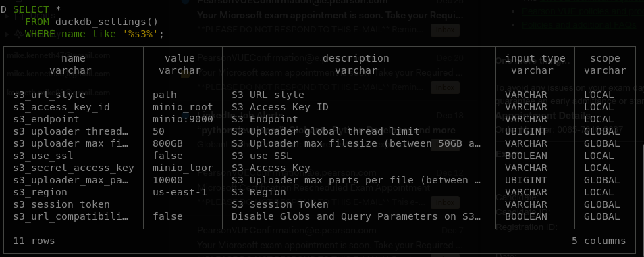Expand the tree arrow below Drafts

coord(7,34)
